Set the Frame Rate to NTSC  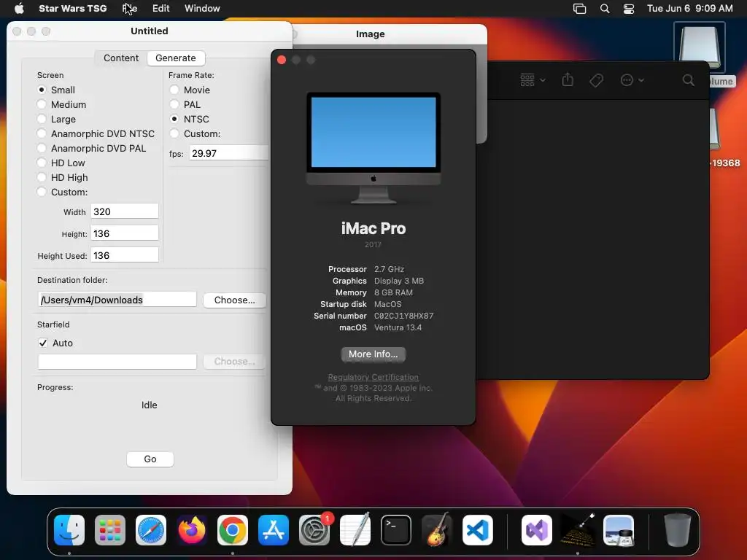174,119
